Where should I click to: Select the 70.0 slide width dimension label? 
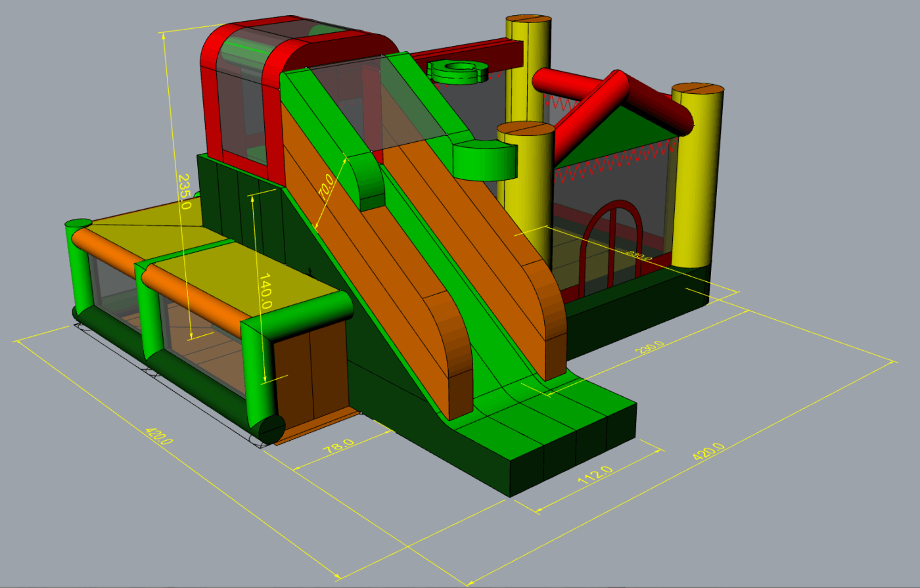coord(327,187)
